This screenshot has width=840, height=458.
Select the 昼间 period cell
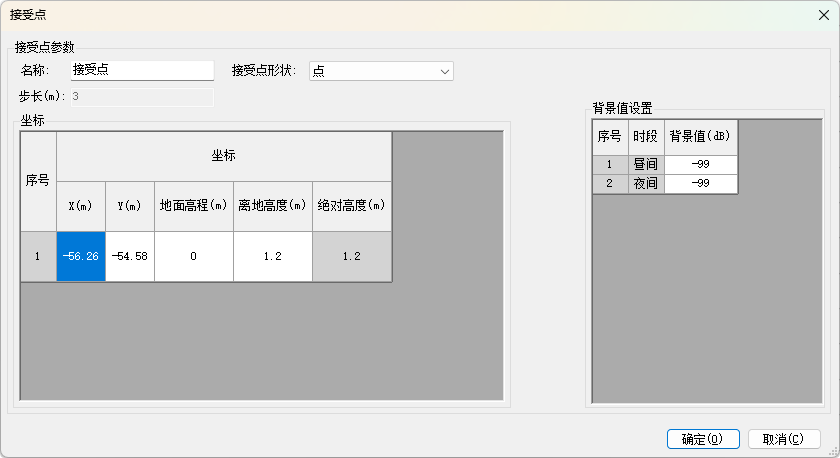point(646,164)
